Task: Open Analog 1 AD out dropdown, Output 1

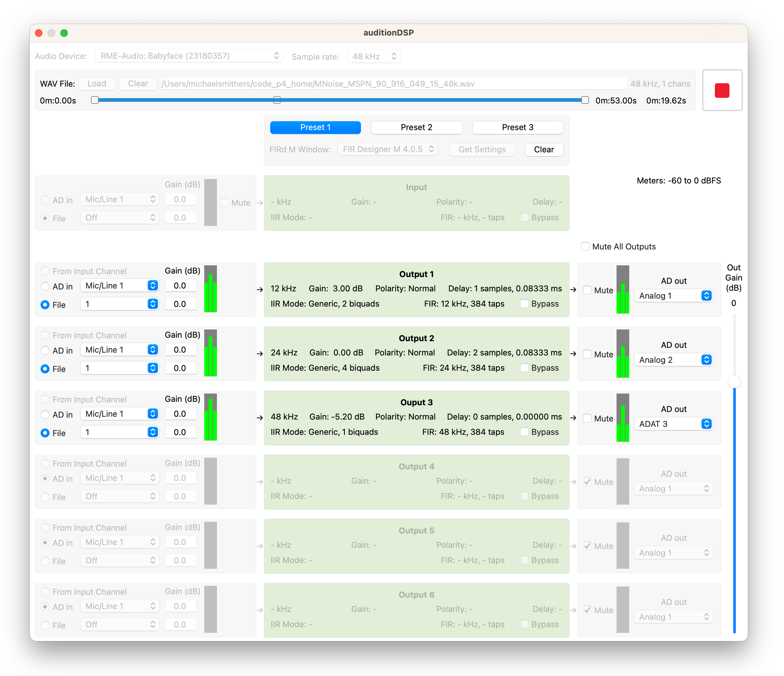Action: [674, 296]
